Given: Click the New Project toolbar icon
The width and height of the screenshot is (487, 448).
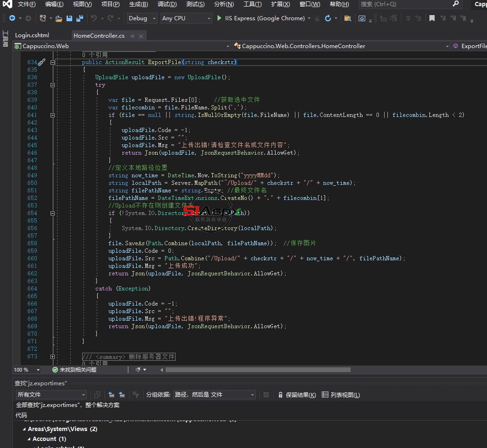Looking at the screenshot, I should pos(43,18).
